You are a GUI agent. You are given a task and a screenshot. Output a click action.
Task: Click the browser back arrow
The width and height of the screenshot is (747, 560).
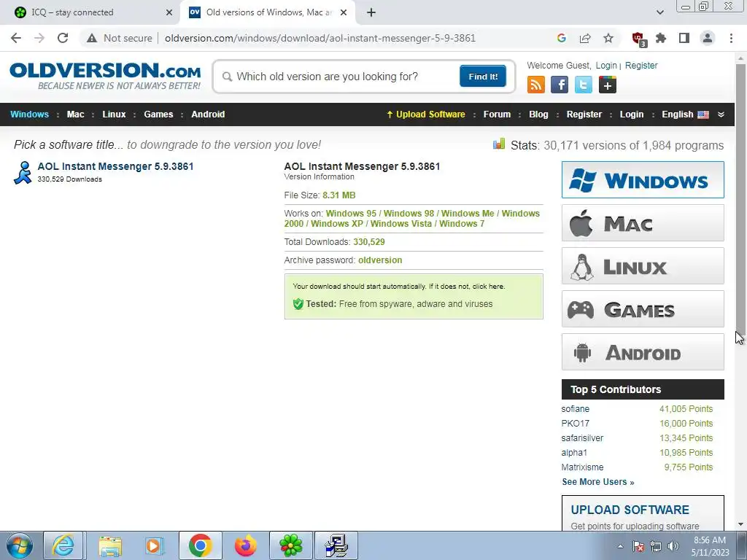pyautogui.click(x=16, y=38)
